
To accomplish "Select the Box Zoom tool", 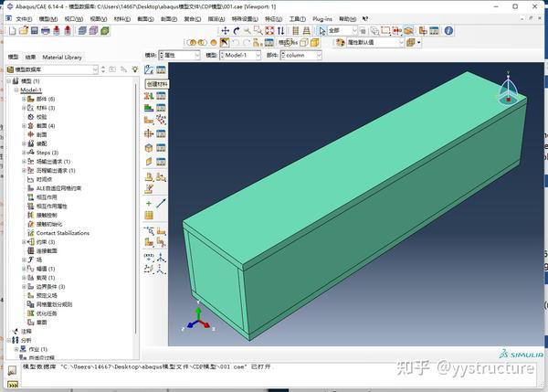I will point(258,31).
